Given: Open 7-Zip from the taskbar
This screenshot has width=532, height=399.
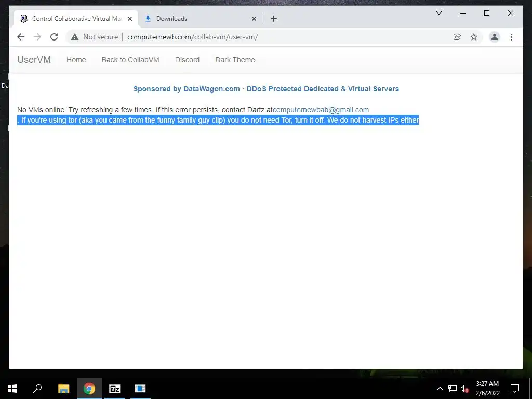Looking at the screenshot, I should tap(115, 389).
